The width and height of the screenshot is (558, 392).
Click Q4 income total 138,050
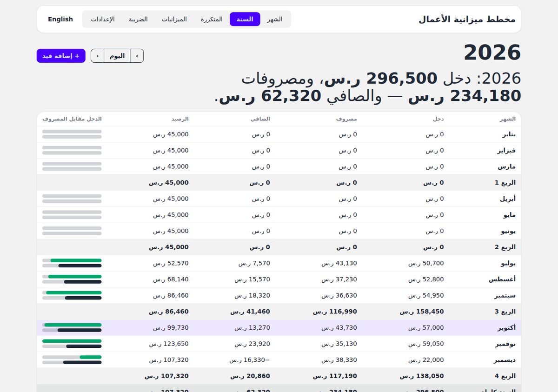[422, 376]
